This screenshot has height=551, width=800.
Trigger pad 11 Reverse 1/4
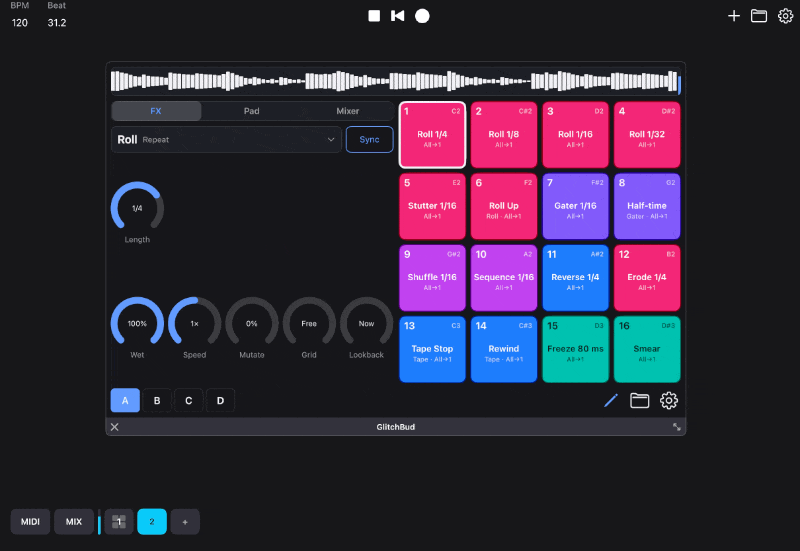coord(575,278)
